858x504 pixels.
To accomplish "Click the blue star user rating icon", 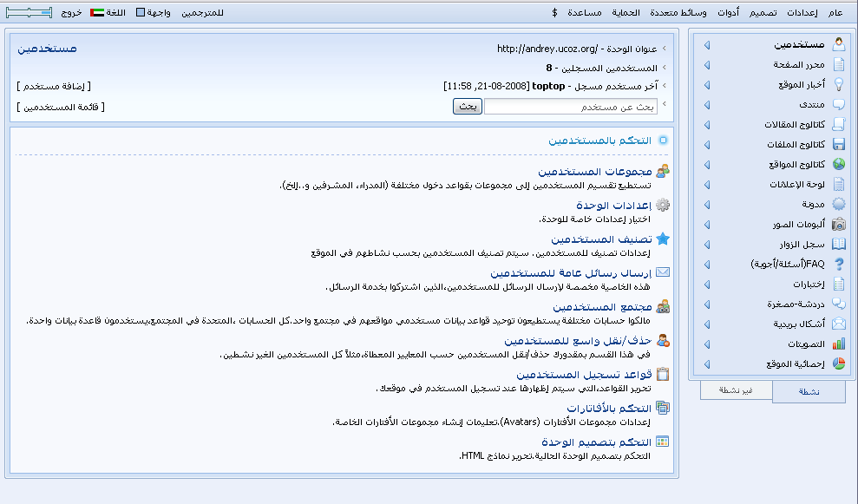I will point(663,239).
